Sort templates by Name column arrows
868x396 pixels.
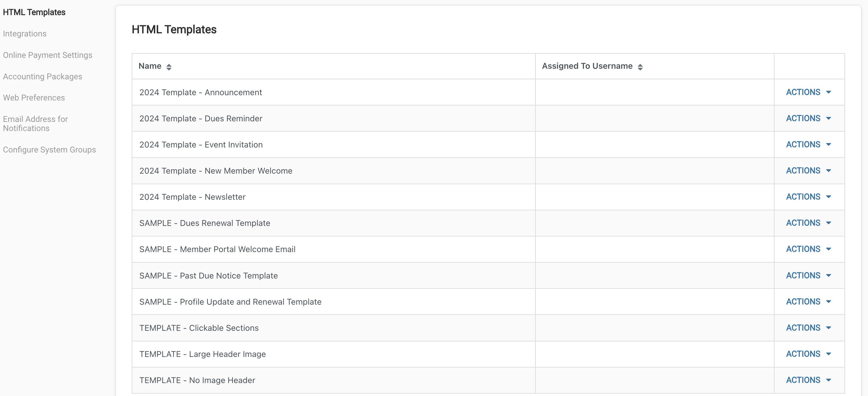coord(169,67)
